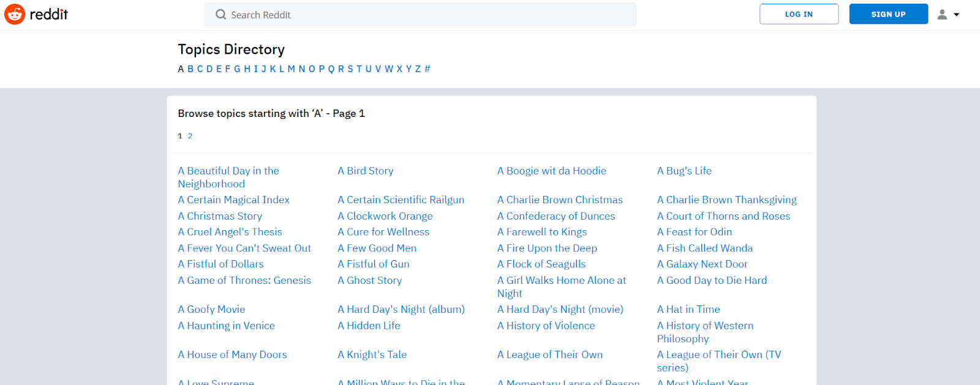Open A League of Their Own (TV series)
Screen dimensions: 980x385
tap(719, 361)
